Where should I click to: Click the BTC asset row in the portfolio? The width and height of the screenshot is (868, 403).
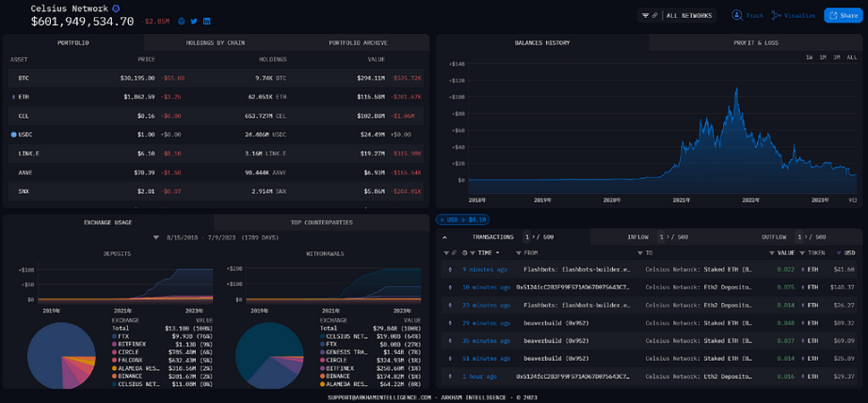click(x=217, y=78)
